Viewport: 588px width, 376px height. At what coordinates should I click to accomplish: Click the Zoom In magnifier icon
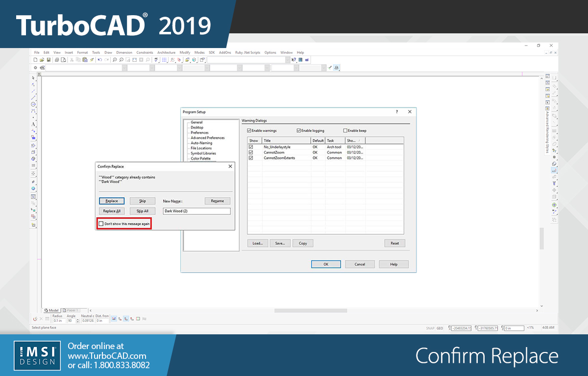[115, 60]
